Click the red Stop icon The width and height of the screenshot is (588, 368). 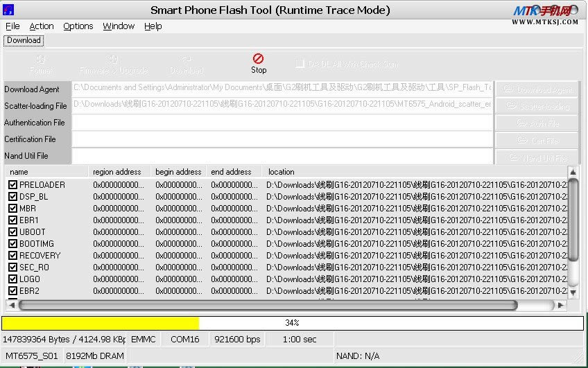point(258,59)
